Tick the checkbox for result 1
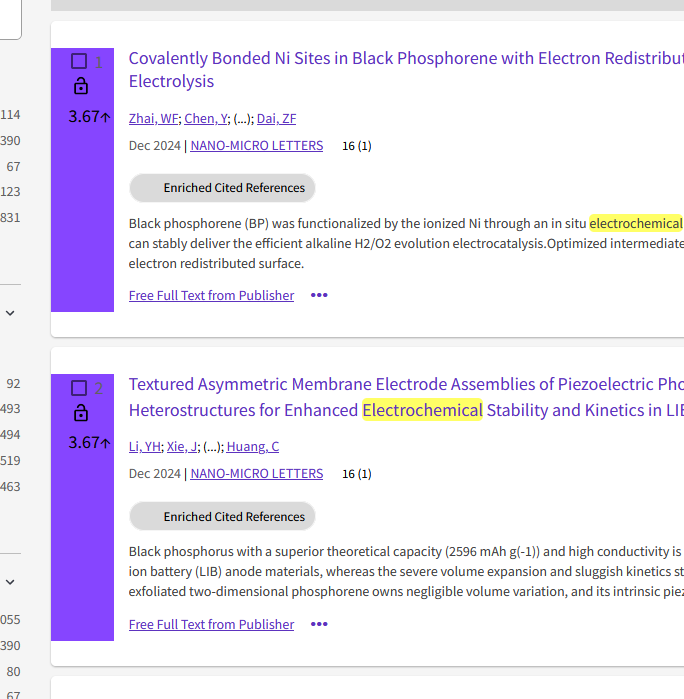The height and width of the screenshot is (699, 684). 79,61
